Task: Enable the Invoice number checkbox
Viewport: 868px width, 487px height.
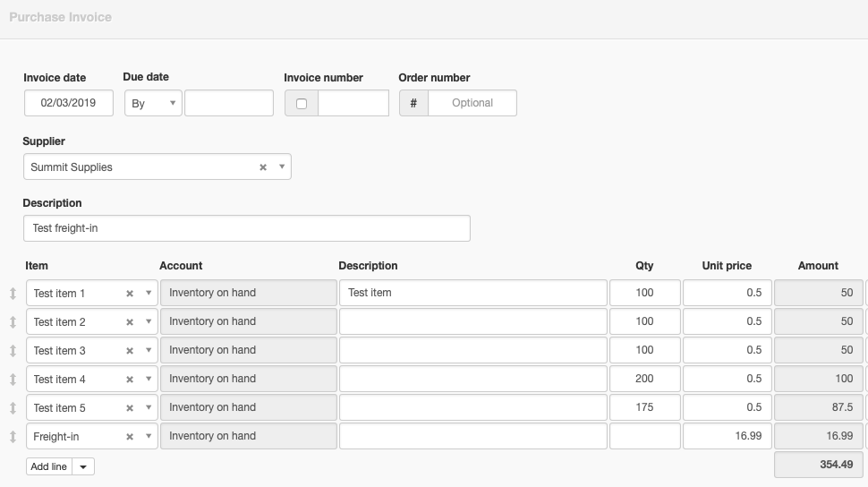Action: (x=302, y=104)
